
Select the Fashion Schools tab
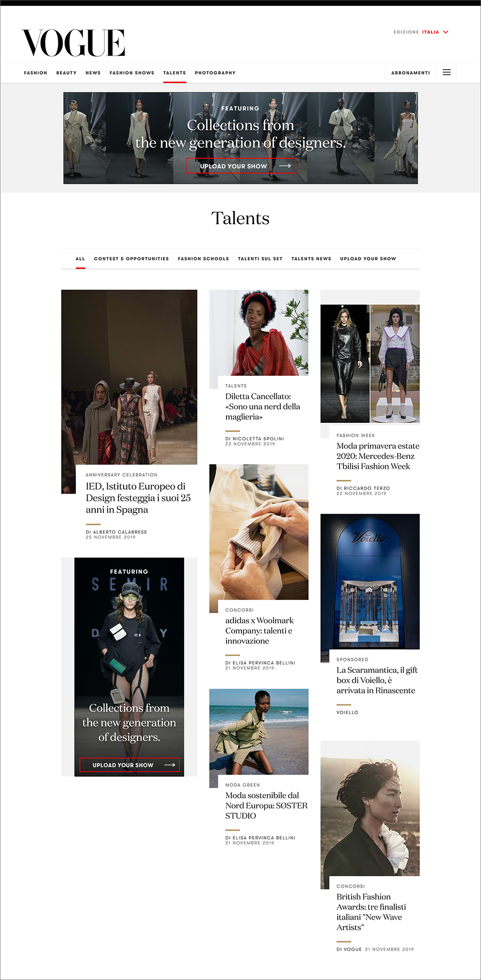tap(203, 259)
